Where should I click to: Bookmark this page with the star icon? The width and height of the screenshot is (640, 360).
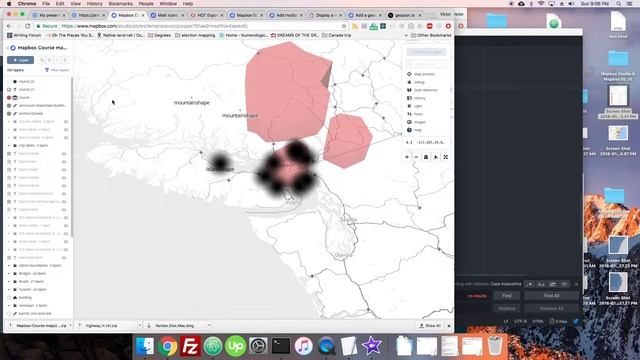(x=344, y=26)
